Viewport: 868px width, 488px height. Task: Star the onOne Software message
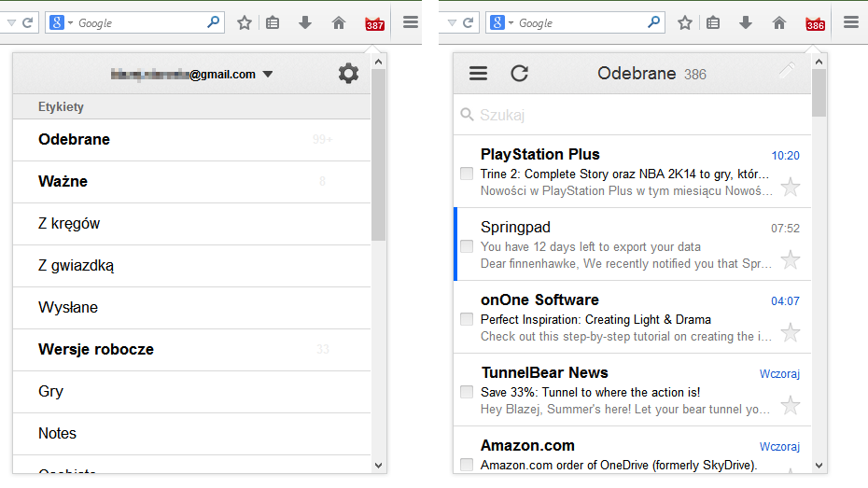click(790, 332)
